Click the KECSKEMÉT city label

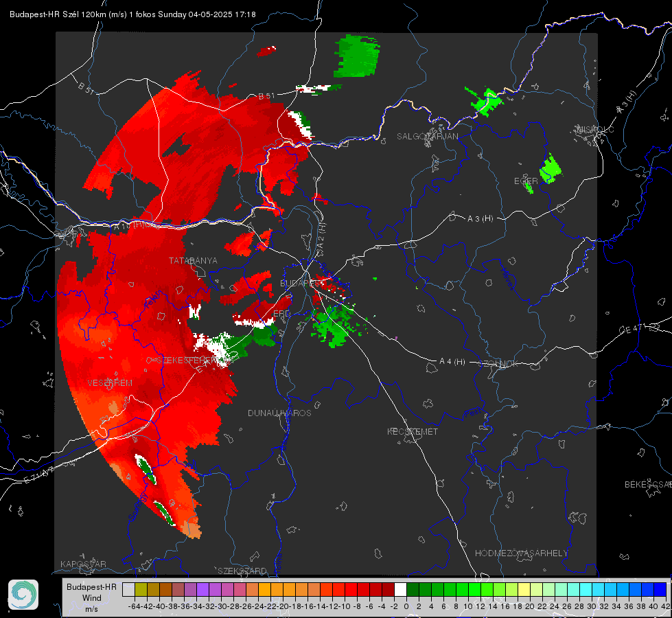(x=413, y=432)
